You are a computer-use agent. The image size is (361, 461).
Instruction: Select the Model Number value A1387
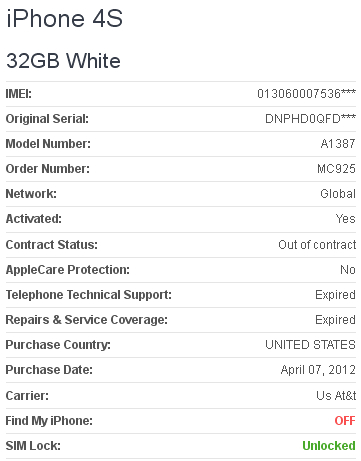[x=338, y=144]
